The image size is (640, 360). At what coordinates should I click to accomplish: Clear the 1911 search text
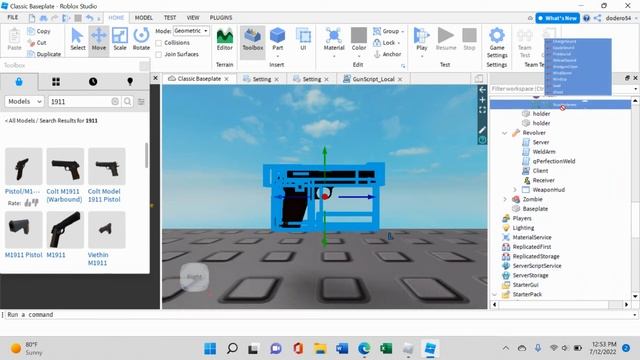pos(115,102)
